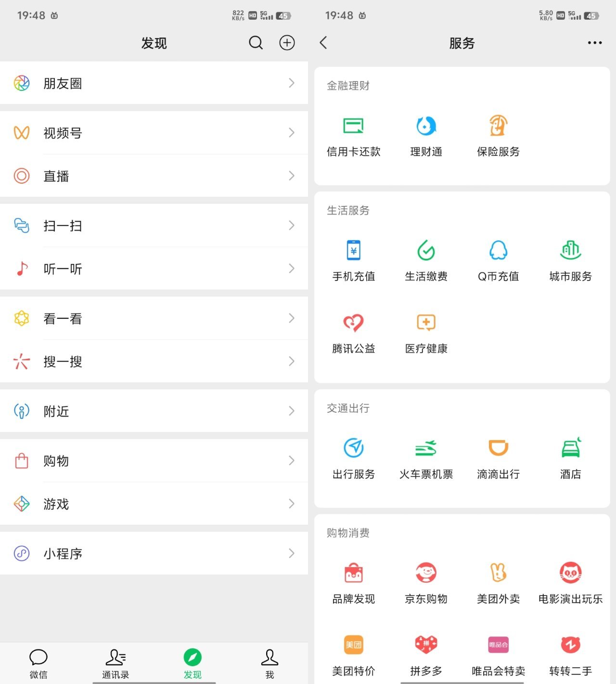Tap the Games (游戏) diamond icon

click(22, 504)
